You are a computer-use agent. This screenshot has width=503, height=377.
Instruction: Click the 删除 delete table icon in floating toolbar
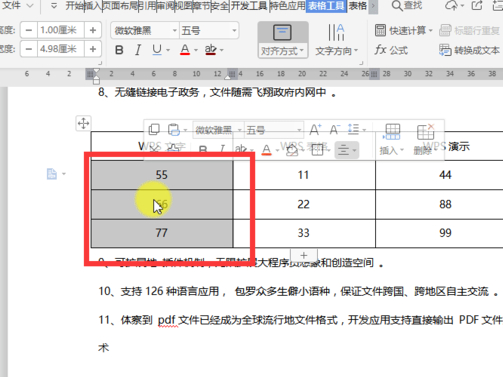point(425,132)
